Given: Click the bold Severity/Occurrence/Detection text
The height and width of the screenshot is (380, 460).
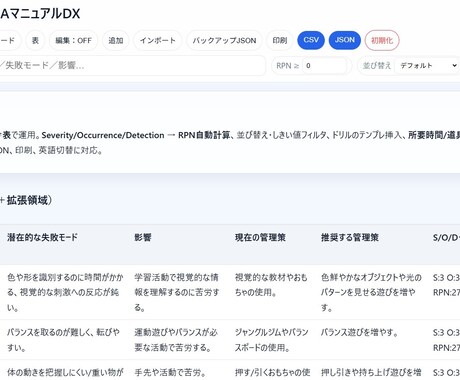Looking at the screenshot, I should pos(103,135).
